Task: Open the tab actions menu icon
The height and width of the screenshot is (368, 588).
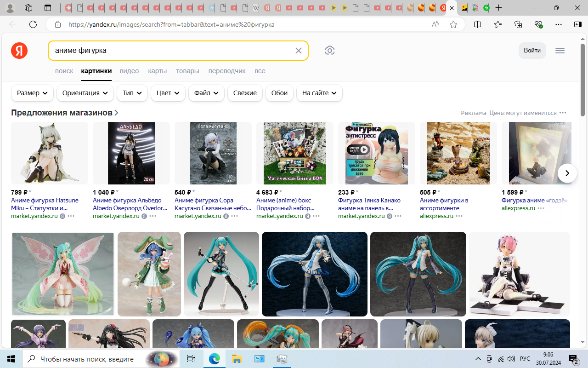Action: [48, 8]
